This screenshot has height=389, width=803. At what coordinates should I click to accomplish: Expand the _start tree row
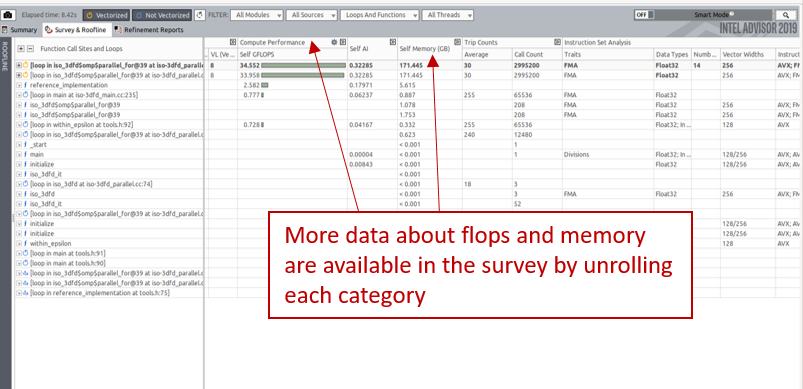(x=19, y=144)
